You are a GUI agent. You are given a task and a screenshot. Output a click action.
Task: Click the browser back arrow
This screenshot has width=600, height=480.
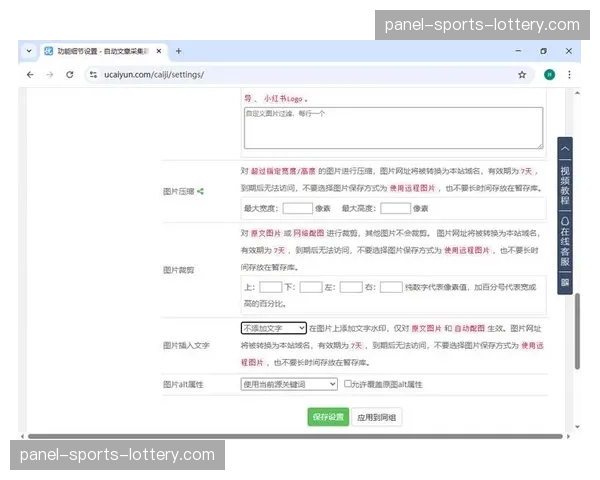(30, 75)
